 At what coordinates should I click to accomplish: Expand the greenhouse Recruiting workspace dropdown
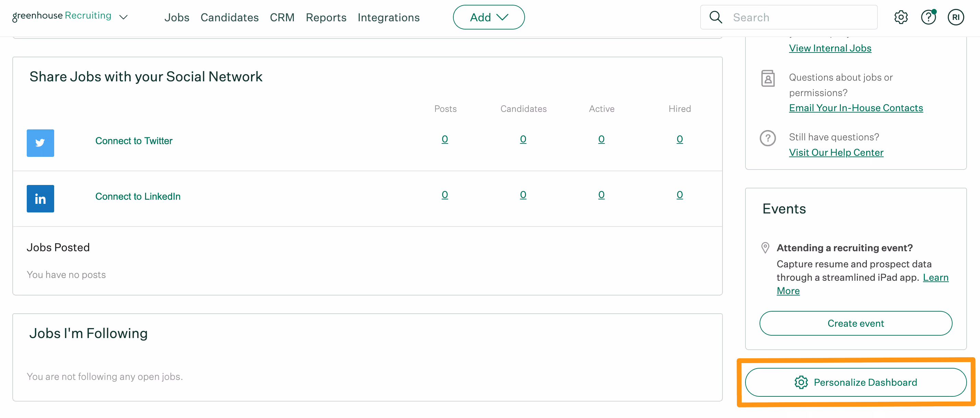point(124,17)
